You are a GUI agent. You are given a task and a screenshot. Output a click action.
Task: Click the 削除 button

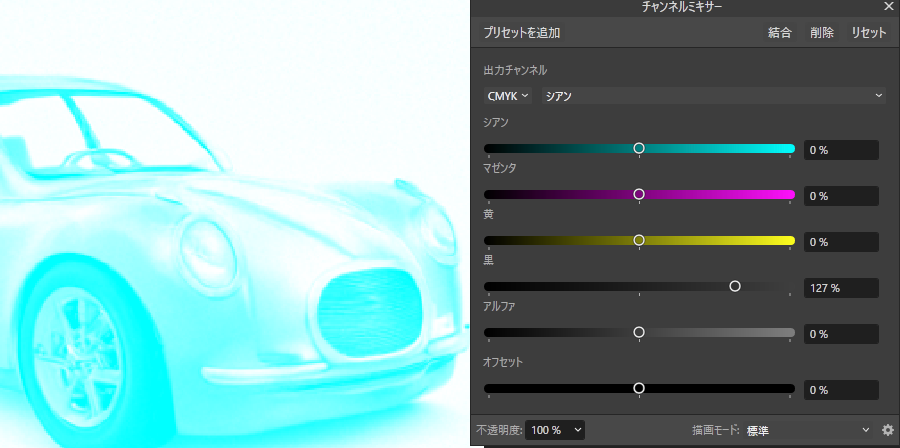click(822, 33)
